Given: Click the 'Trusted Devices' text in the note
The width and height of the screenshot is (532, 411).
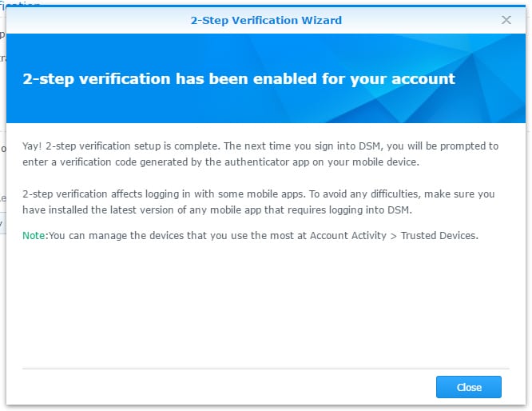Looking at the screenshot, I should 439,235.
